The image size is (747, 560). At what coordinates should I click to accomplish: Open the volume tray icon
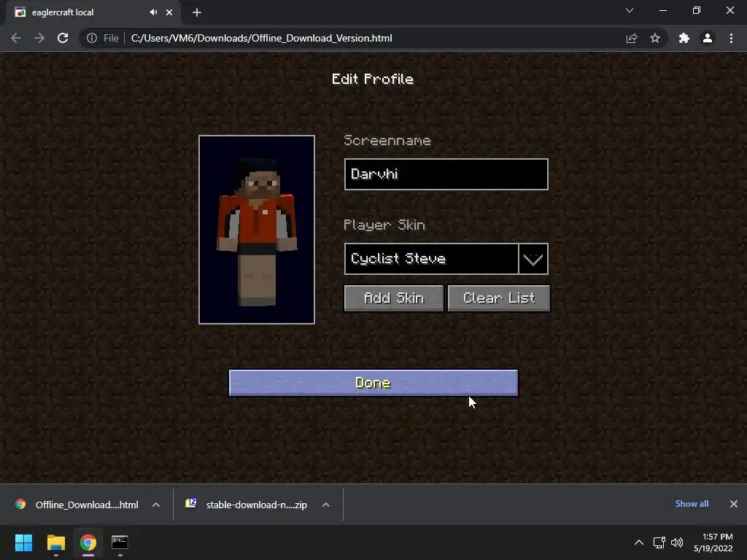(677, 542)
